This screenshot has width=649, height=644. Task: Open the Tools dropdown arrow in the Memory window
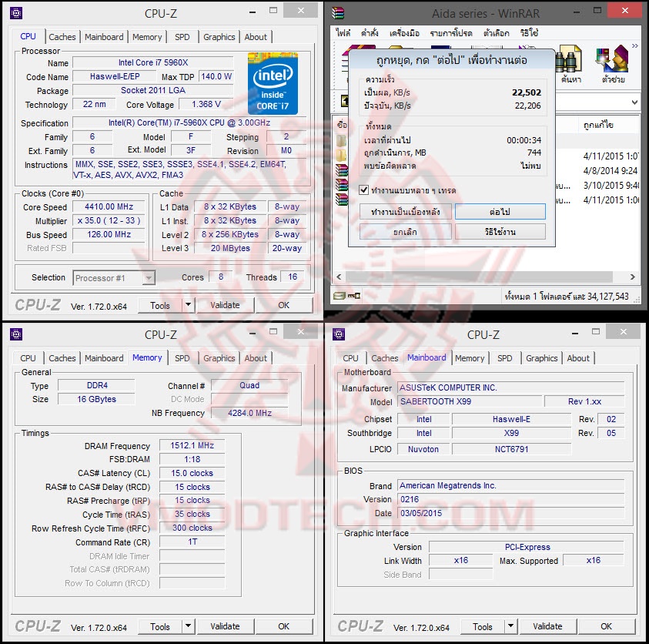coord(189,626)
